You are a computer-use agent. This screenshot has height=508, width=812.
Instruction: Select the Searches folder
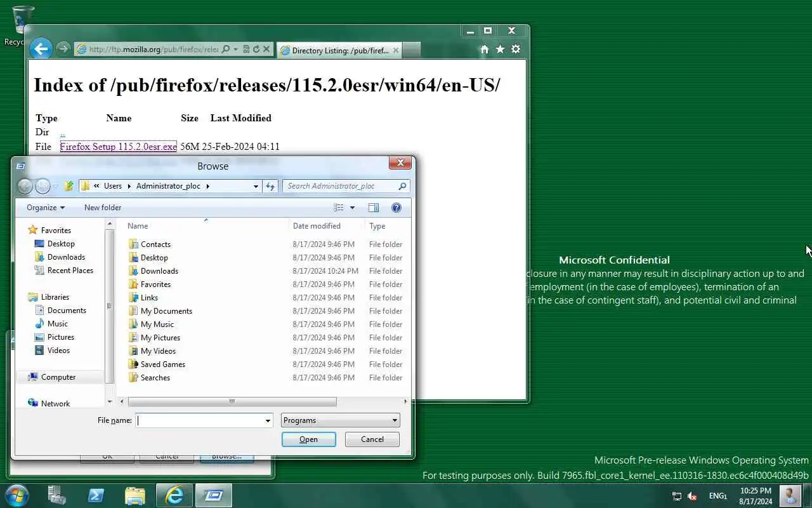[155, 378]
